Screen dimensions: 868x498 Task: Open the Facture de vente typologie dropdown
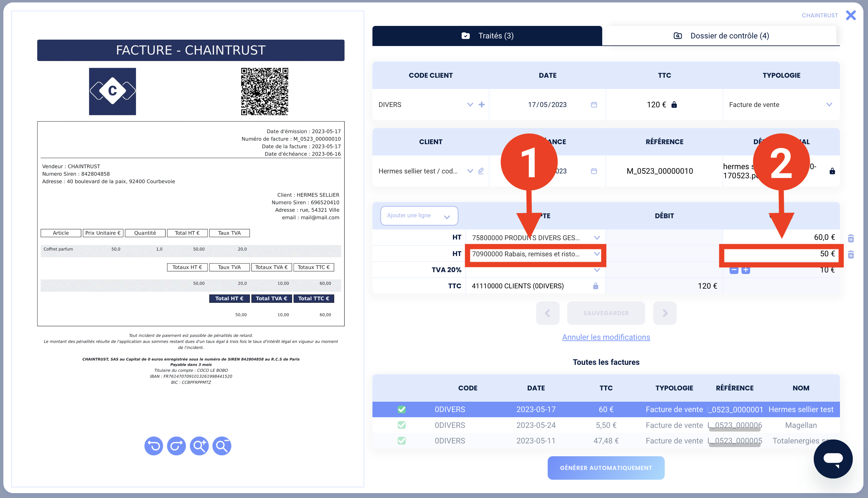(x=829, y=104)
